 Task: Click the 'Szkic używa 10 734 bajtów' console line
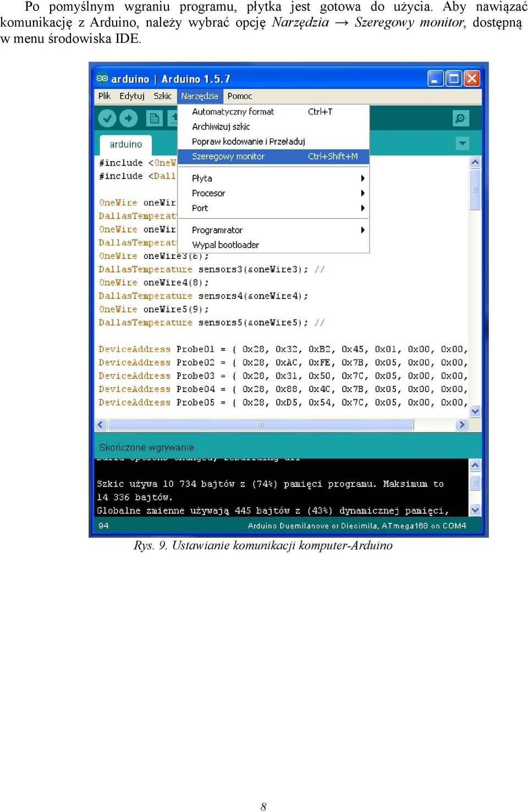click(271, 484)
